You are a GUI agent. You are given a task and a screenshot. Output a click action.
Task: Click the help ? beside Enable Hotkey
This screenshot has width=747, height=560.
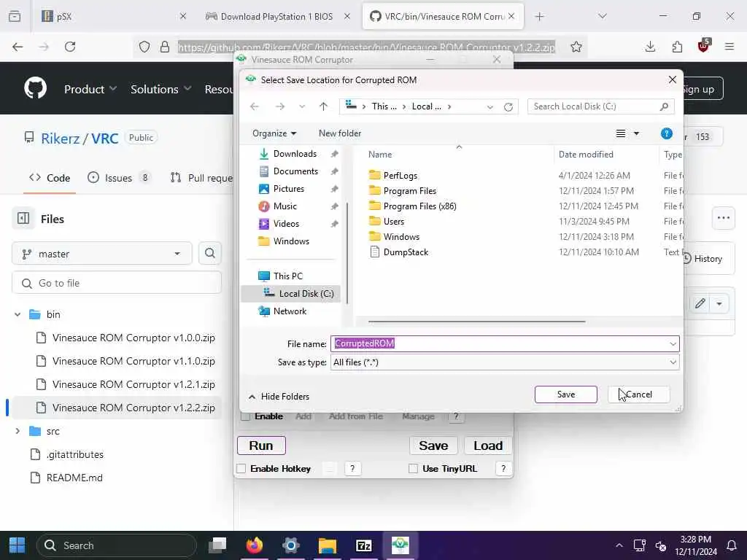(352, 469)
